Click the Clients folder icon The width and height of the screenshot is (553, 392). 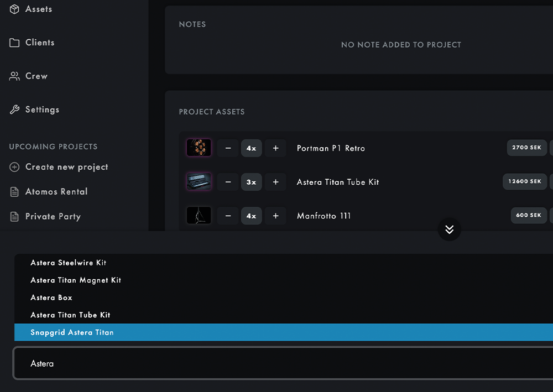coord(14,43)
